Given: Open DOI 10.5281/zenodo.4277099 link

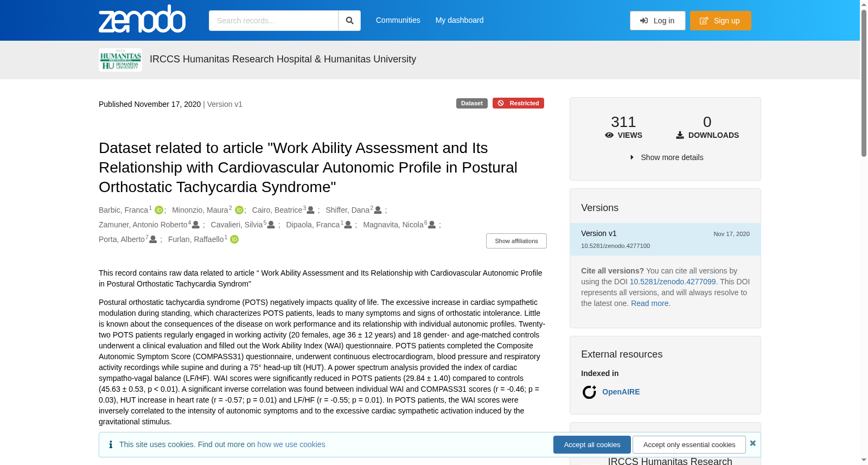Looking at the screenshot, I should point(673,282).
